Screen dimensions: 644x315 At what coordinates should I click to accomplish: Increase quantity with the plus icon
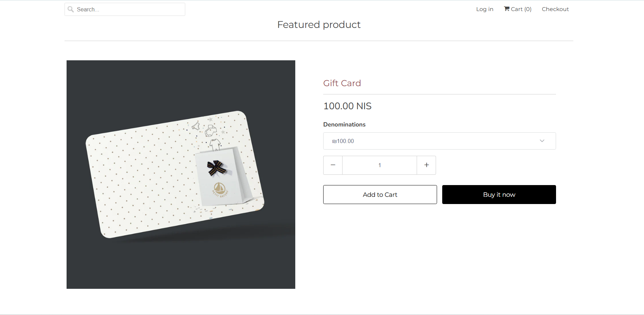[x=427, y=165]
